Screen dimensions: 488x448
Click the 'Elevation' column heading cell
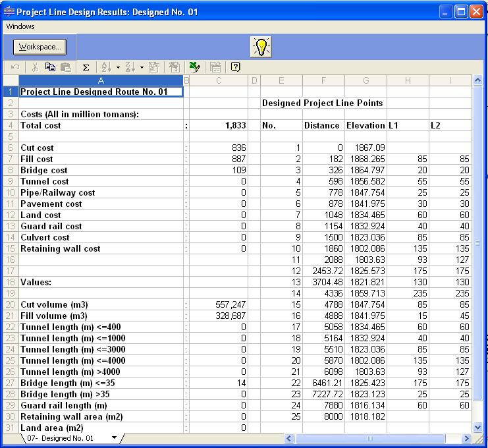coord(366,125)
